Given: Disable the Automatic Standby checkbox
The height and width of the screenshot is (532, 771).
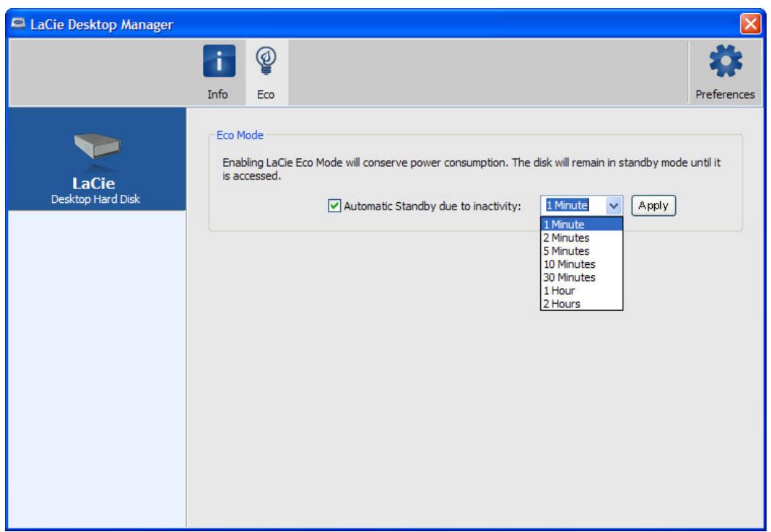Looking at the screenshot, I should click(x=335, y=206).
